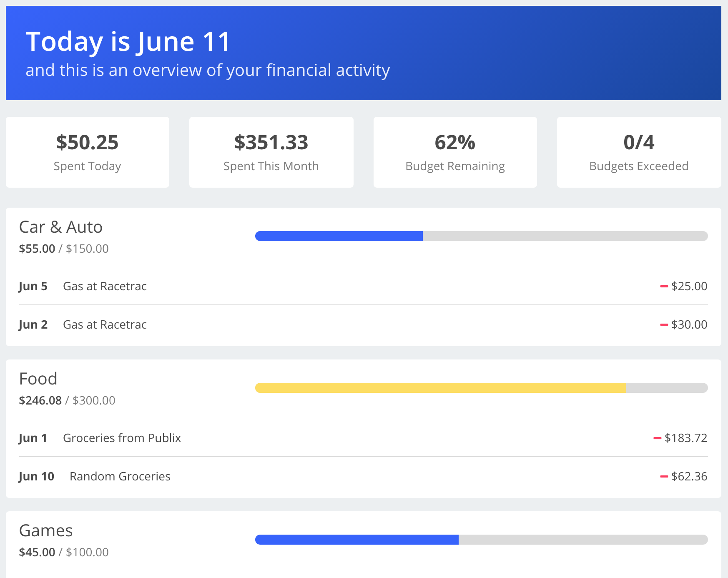The height and width of the screenshot is (578, 728).
Task: Open the Games category heading
Action: [x=46, y=531]
